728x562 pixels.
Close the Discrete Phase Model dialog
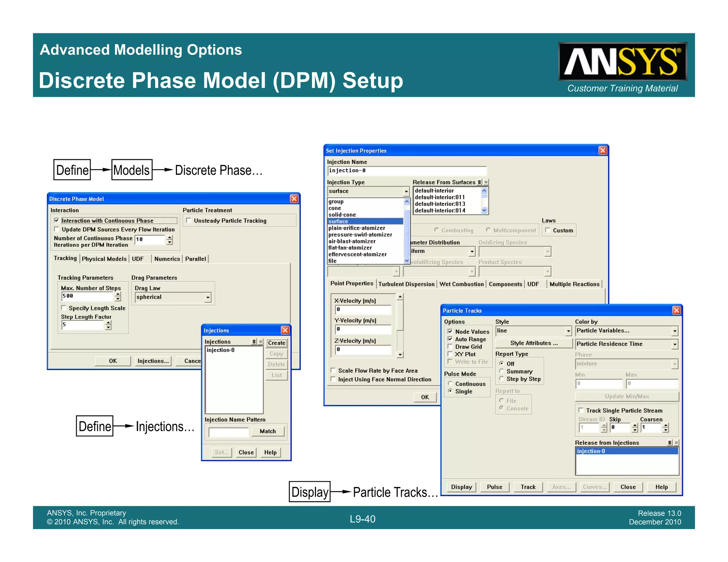[x=294, y=199]
